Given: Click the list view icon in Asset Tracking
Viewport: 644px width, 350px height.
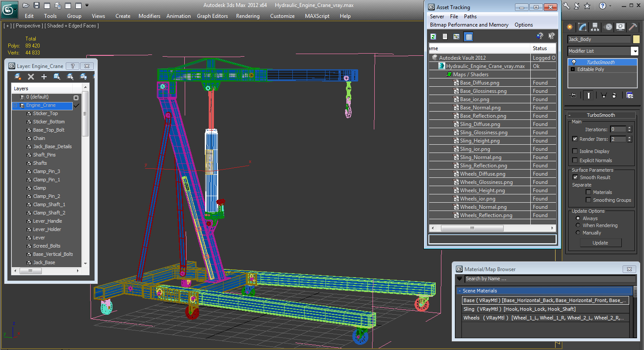Looking at the screenshot, I should click(445, 37).
